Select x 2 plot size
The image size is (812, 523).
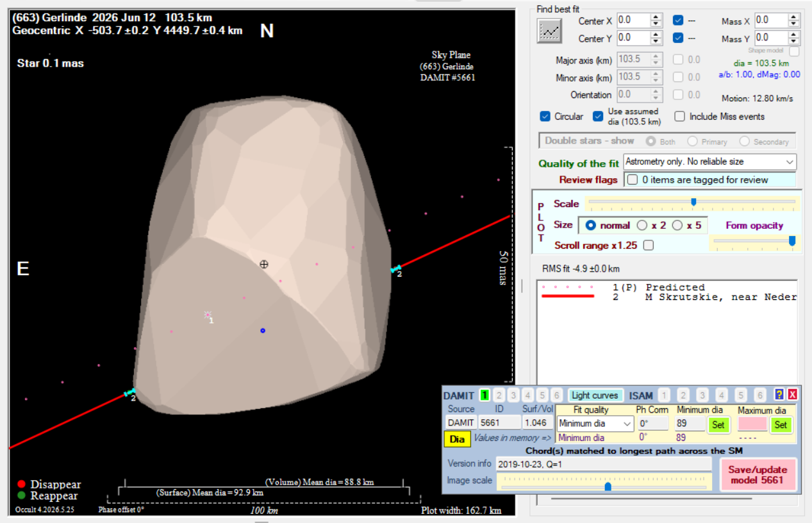[642, 226]
